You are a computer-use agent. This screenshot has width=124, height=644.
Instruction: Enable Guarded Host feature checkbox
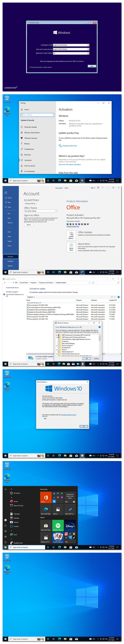coord(59,348)
